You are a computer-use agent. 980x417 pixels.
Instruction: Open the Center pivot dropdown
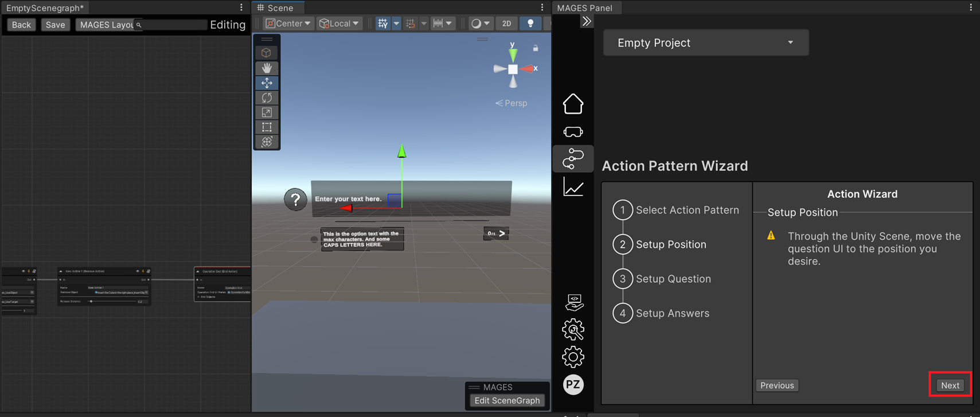coord(288,24)
